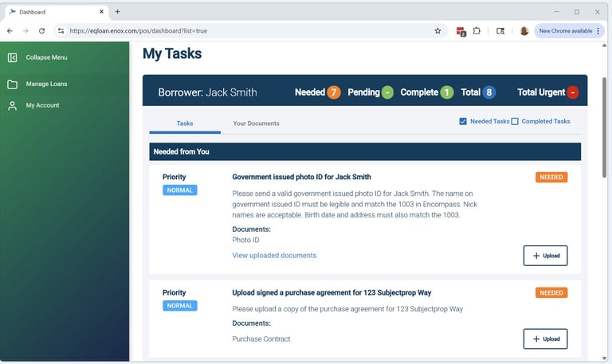Click the Complete count badge 1
The image size is (612, 364).
[447, 92]
